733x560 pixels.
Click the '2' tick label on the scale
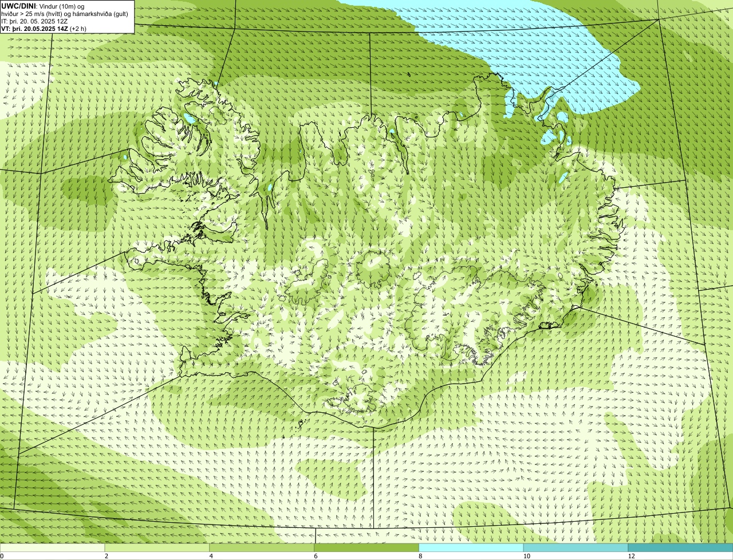(107, 556)
